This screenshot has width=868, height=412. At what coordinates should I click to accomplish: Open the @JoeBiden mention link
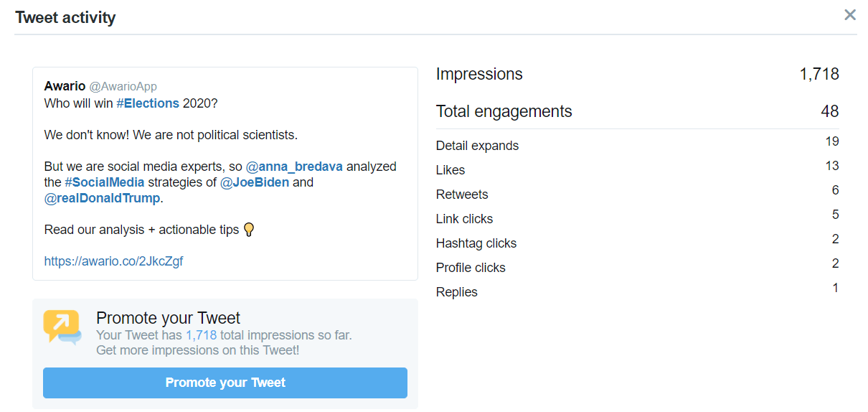pos(255,182)
